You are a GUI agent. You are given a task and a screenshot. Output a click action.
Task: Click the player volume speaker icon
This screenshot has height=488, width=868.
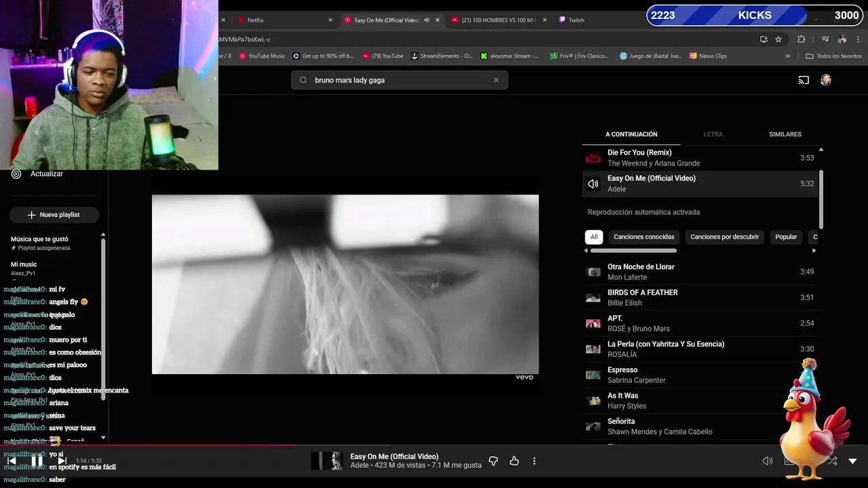click(x=767, y=461)
